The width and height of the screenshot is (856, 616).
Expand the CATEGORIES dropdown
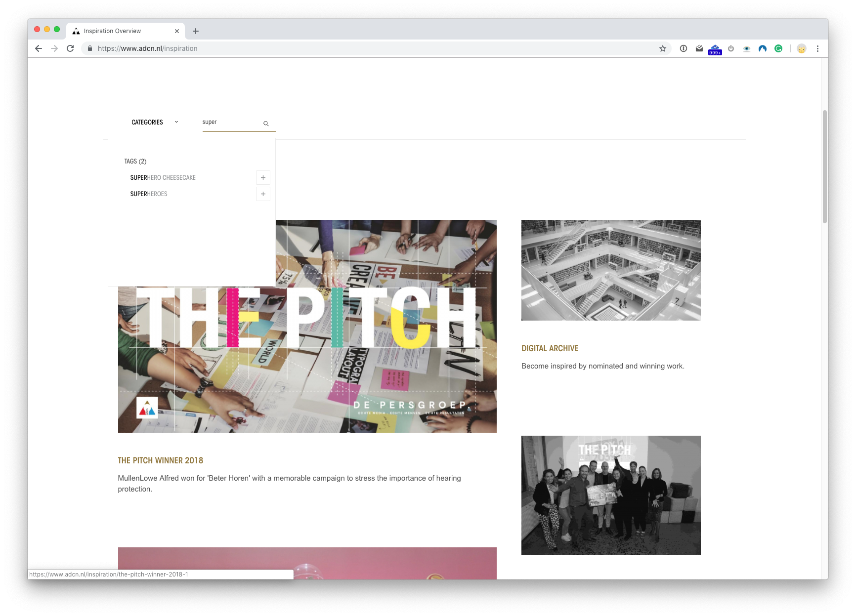pos(175,122)
